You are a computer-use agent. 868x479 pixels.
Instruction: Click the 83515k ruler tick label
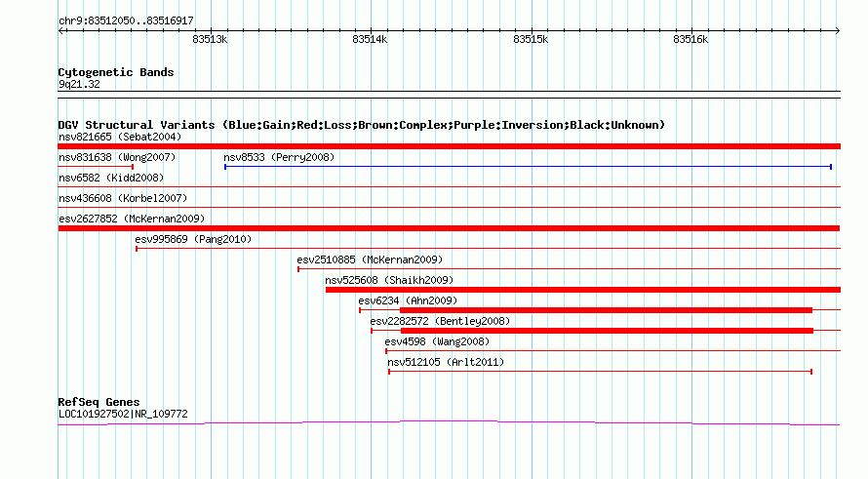pos(531,40)
